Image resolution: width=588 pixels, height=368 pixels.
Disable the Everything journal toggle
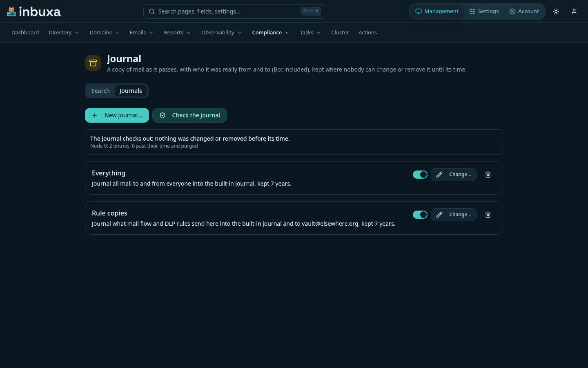pos(420,175)
